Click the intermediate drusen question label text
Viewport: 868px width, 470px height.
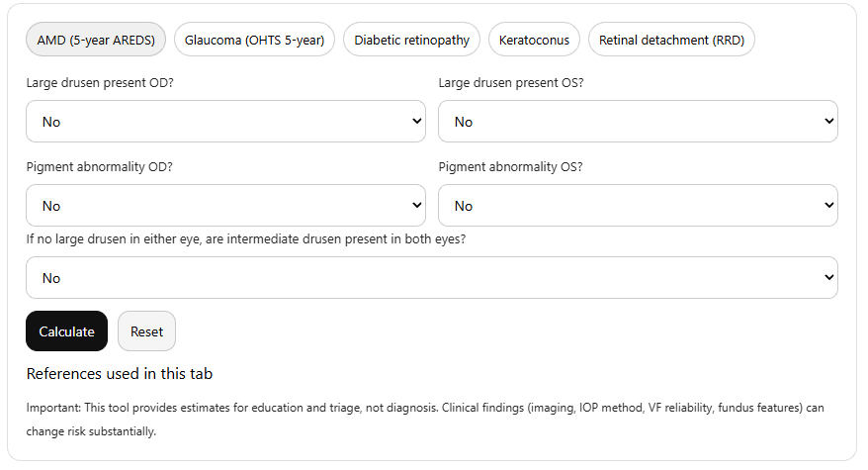246,239
